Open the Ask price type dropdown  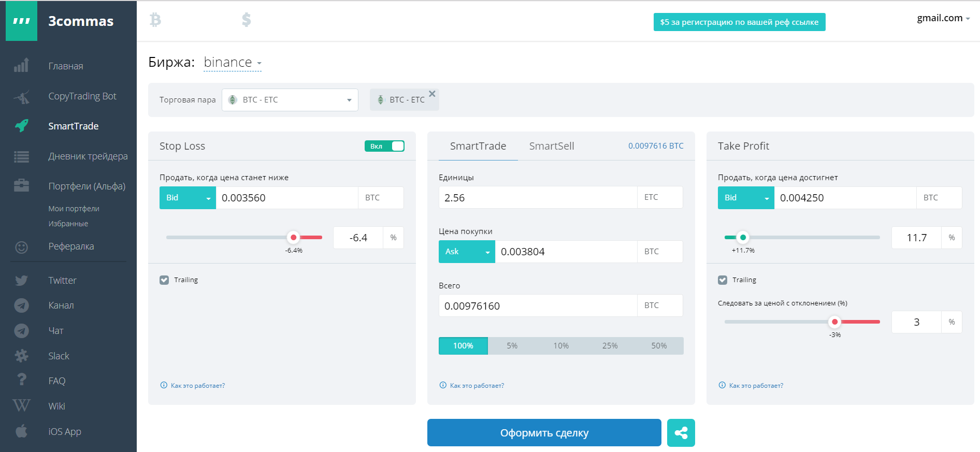click(x=467, y=252)
